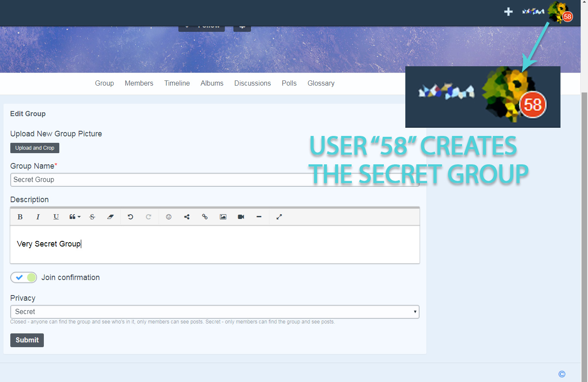Insert an emoji with the smiley icon
The height and width of the screenshot is (382, 588).
coord(168,217)
